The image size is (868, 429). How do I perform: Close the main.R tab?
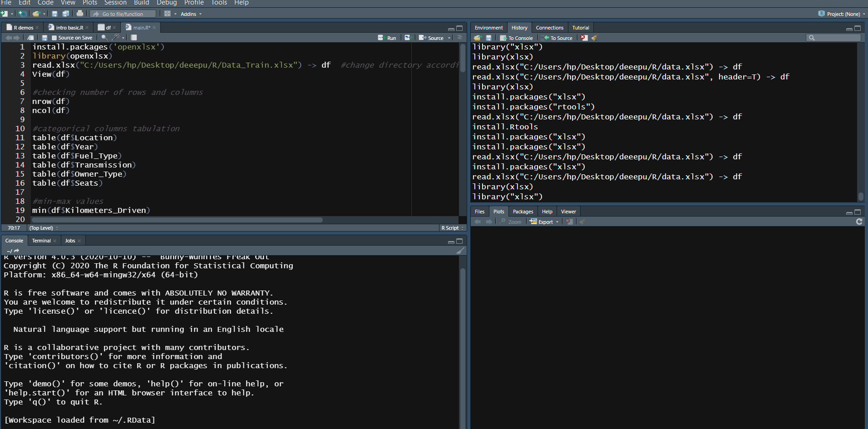tap(154, 28)
